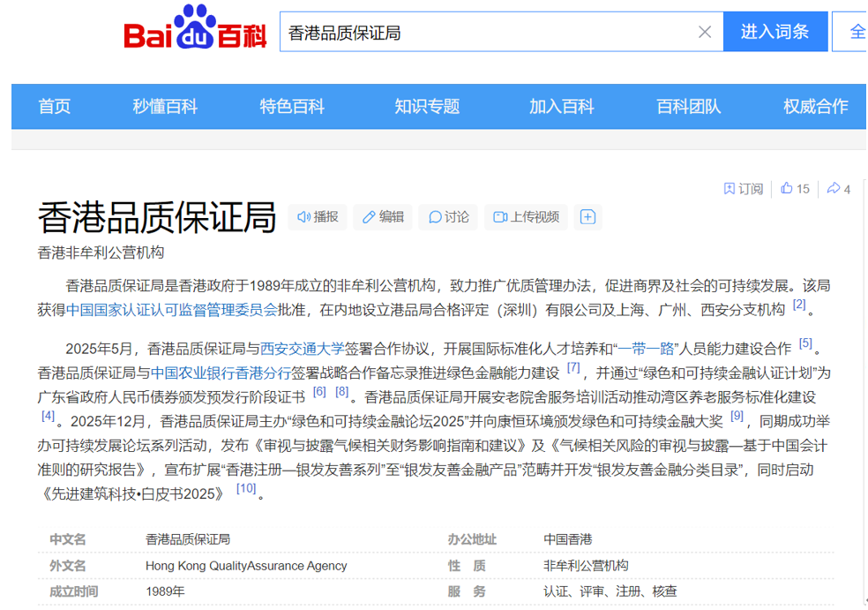Open the 秒懂百科 navigation tab

point(165,107)
